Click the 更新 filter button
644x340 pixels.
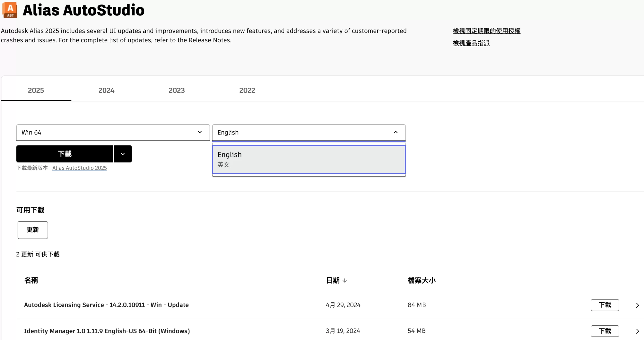[x=33, y=230]
